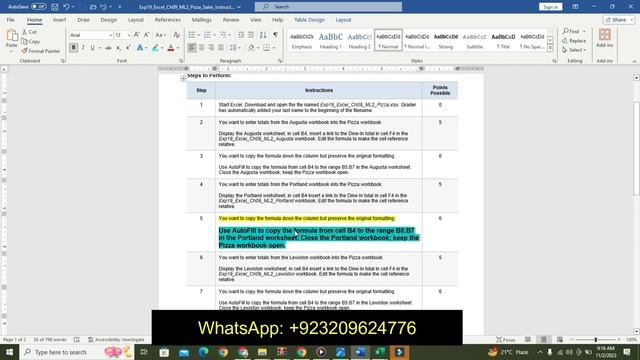Open the Add-ins panel
640x360 pixels.
[604, 38]
